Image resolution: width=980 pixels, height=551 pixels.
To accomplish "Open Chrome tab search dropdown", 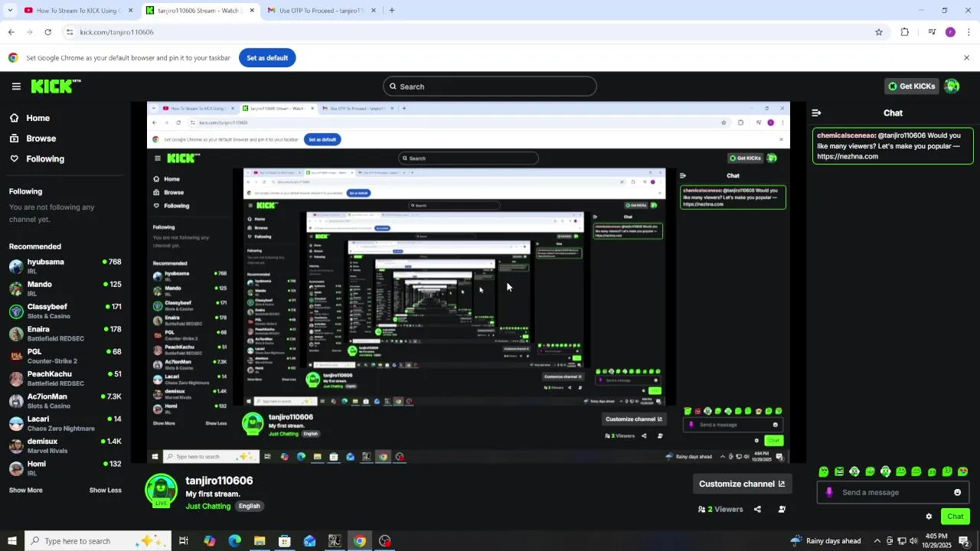I will pyautogui.click(x=10, y=11).
